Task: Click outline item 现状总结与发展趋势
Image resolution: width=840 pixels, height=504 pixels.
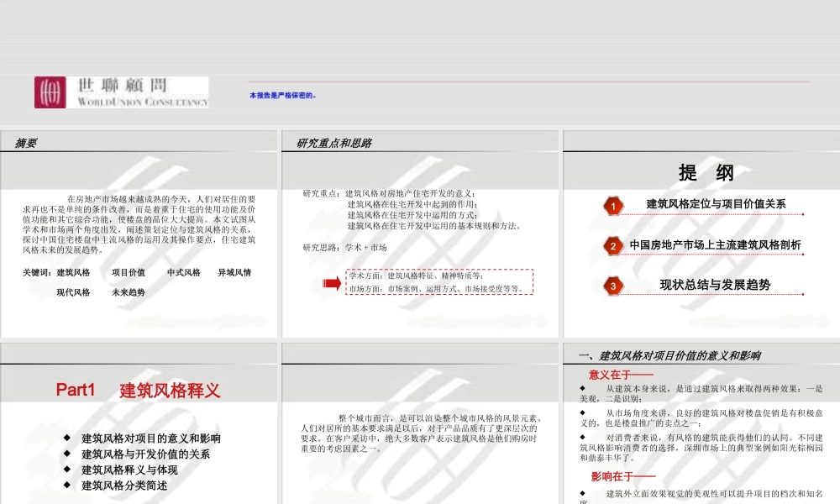Action: coord(715,285)
